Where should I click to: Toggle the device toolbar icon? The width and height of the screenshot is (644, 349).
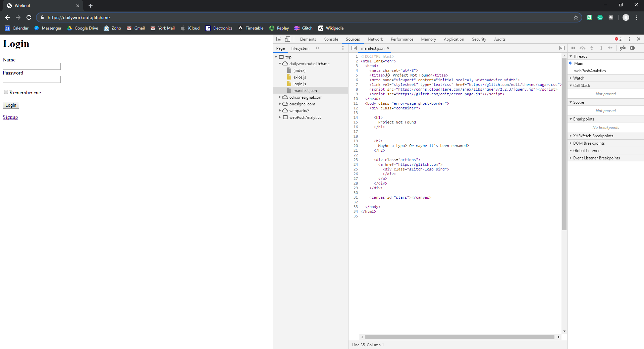[287, 39]
